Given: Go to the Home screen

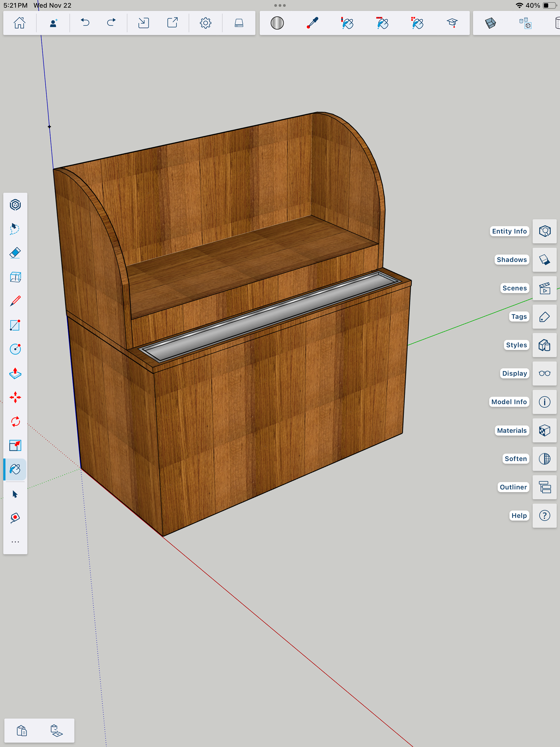Looking at the screenshot, I should 19,23.
